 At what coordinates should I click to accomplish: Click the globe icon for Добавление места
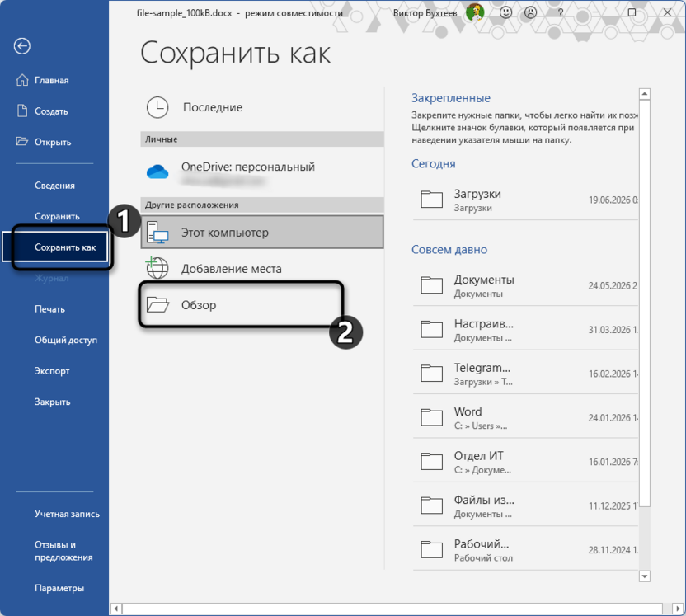pos(157,268)
